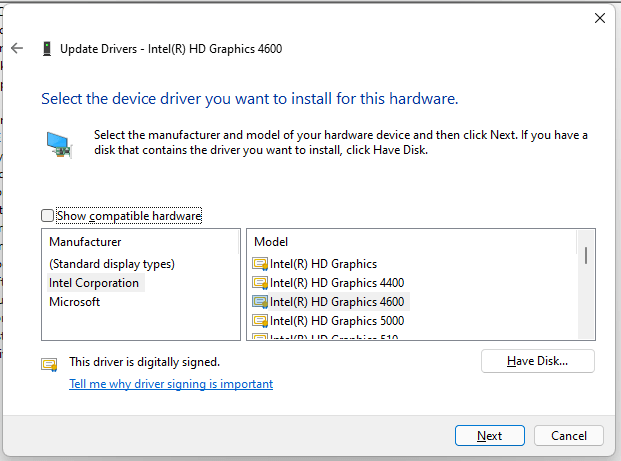Screen dimensions: 621x461
Task: Choose the Intel(R) HD Graphics 4400 model
Action: [x=337, y=283]
